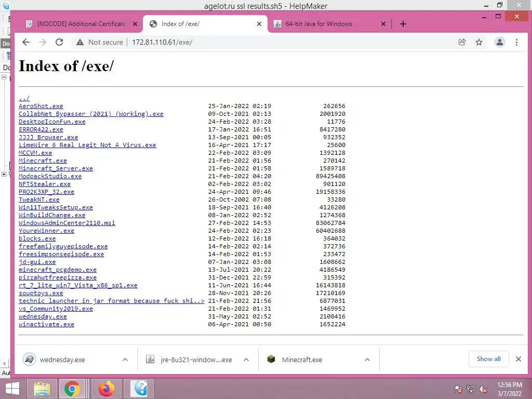Open blocks.exe link
The width and height of the screenshot is (532, 399).
coord(37,239)
